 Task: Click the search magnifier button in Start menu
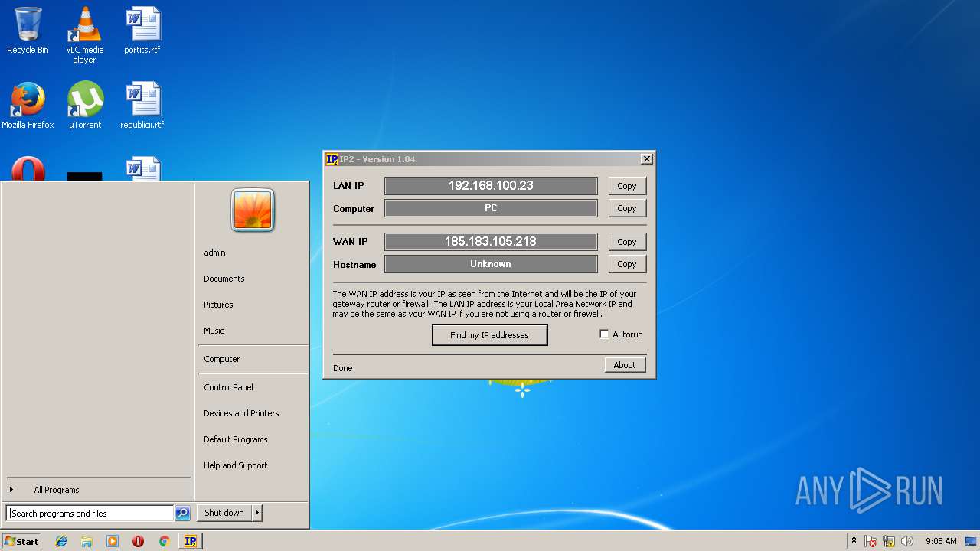click(x=182, y=514)
